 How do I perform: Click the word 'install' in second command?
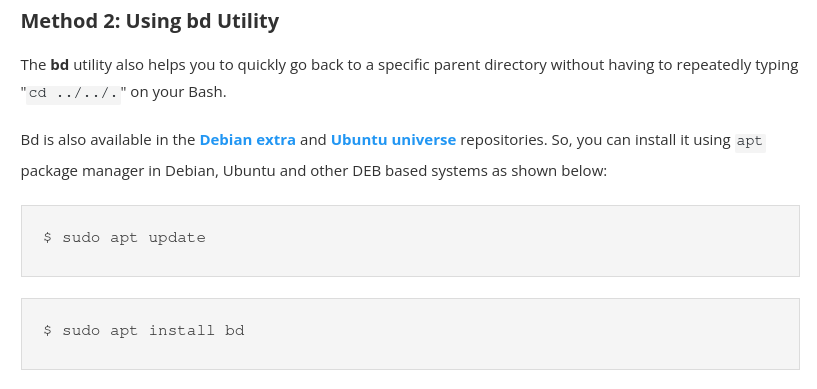coord(182,331)
